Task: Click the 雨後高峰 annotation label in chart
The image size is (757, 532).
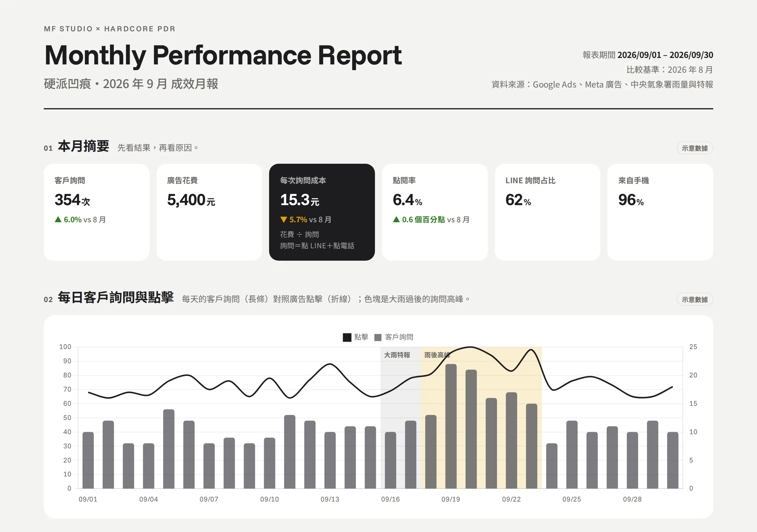Action: pos(437,355)
